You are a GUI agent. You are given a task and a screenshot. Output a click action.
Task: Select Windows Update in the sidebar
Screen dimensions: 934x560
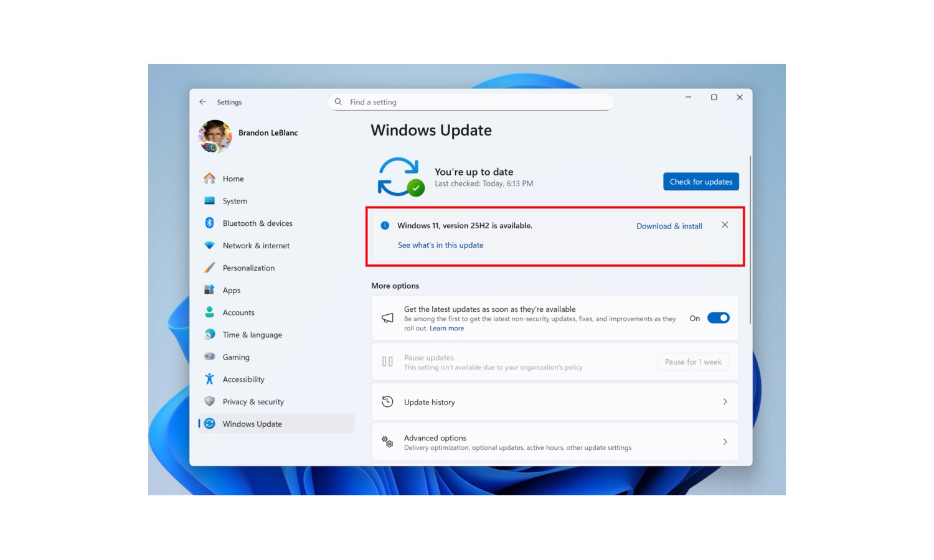[x=252, y=424]
